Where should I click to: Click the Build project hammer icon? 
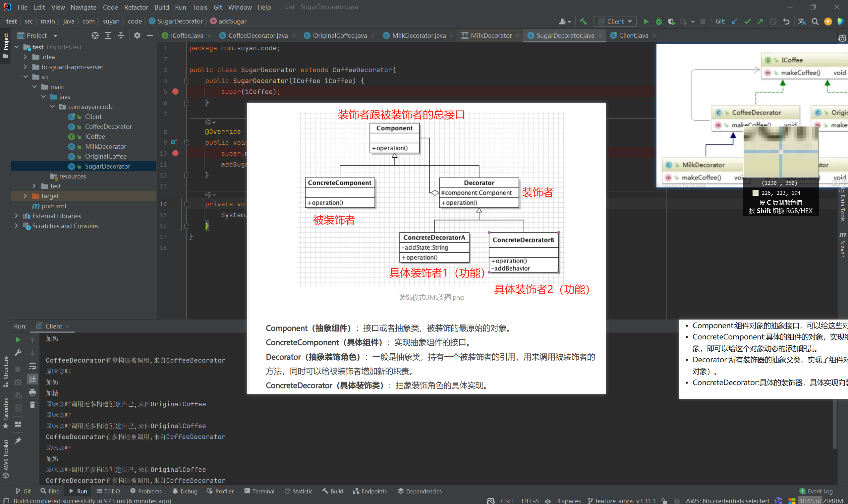583,22
